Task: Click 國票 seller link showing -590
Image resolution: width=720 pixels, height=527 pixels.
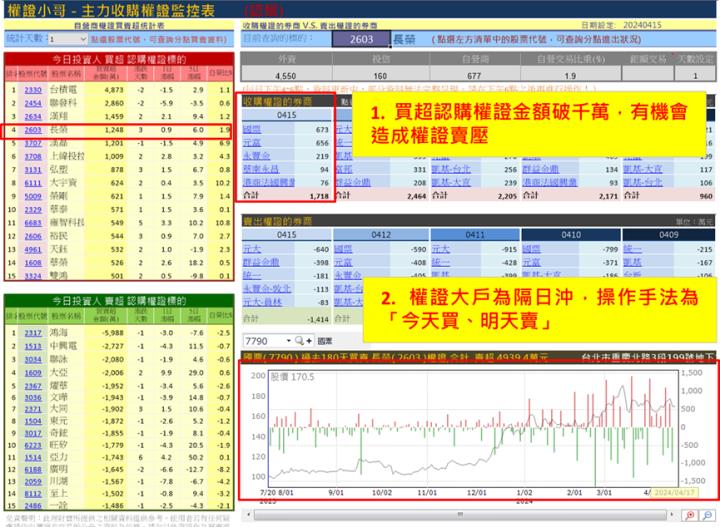Action: tap(343, 249)
